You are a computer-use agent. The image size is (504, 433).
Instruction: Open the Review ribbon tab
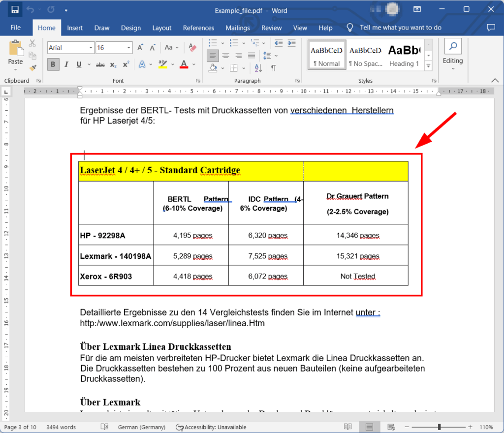tap(271, 28)
